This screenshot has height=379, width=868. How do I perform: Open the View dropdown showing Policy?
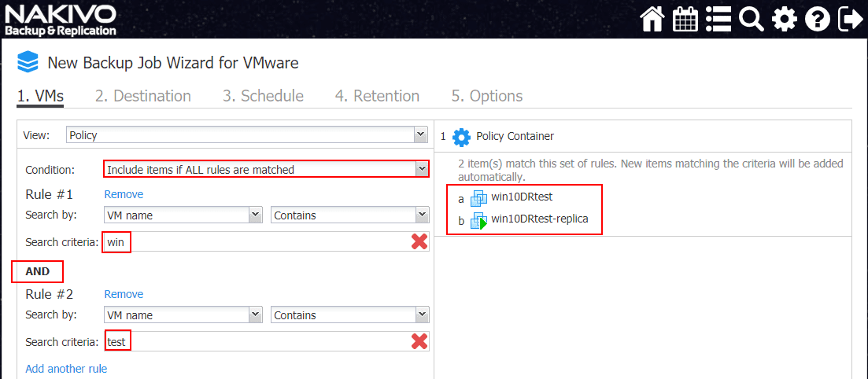pos(247,134)
